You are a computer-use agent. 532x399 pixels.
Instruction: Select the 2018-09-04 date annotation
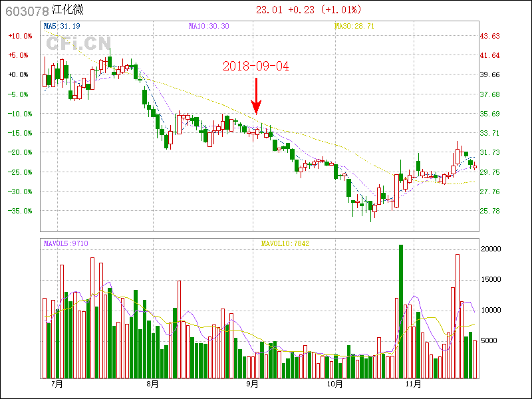click(256, 66)
